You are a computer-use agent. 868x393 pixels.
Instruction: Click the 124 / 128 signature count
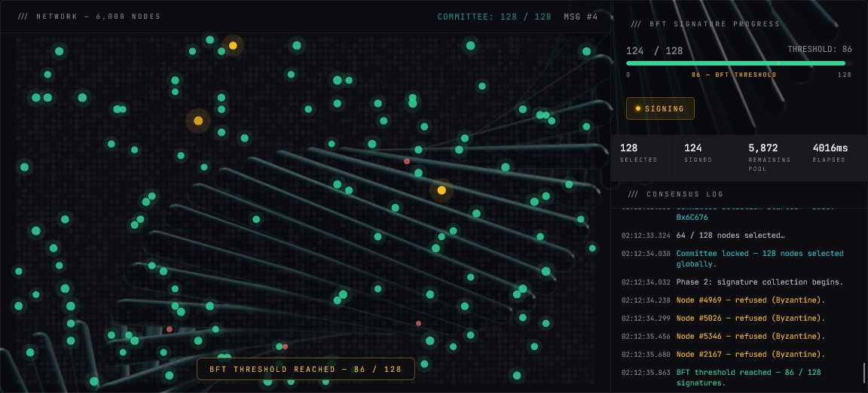coord(654,51)
